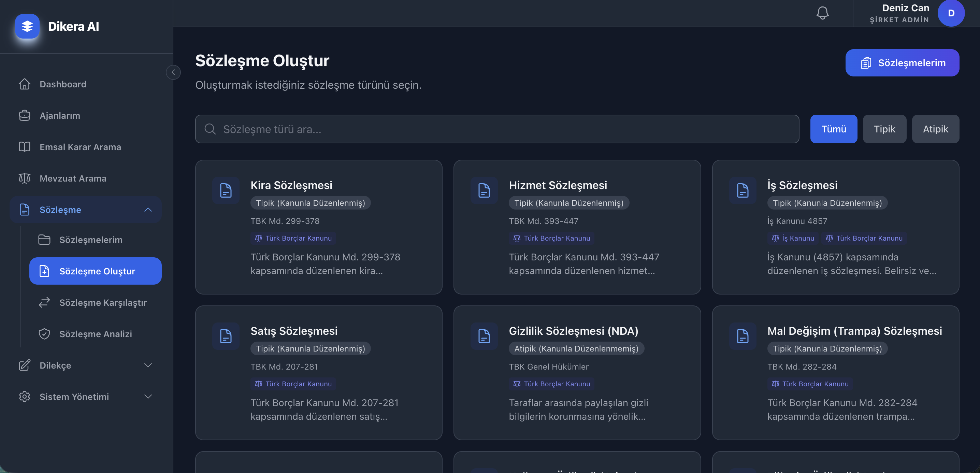The width and height of the screenshot is (980, 473).
Task: Click the Dashboard home icon
Action: (24, 84)
